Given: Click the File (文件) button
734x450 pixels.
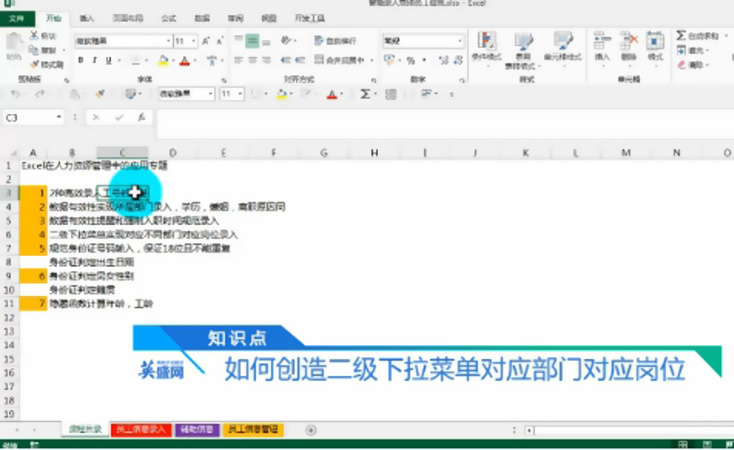Looking at the screenshot, I should pyautogui.click(x=17, y=18).
